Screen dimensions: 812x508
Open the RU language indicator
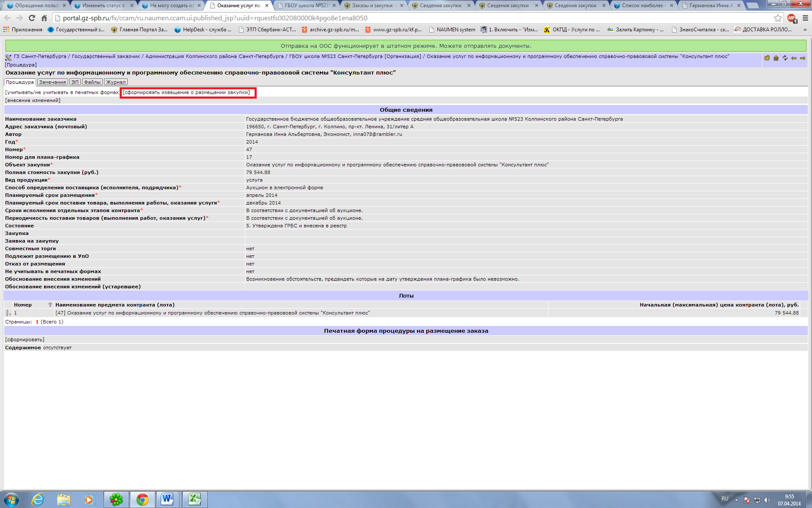pyautogui.click(x=725, y=499)
